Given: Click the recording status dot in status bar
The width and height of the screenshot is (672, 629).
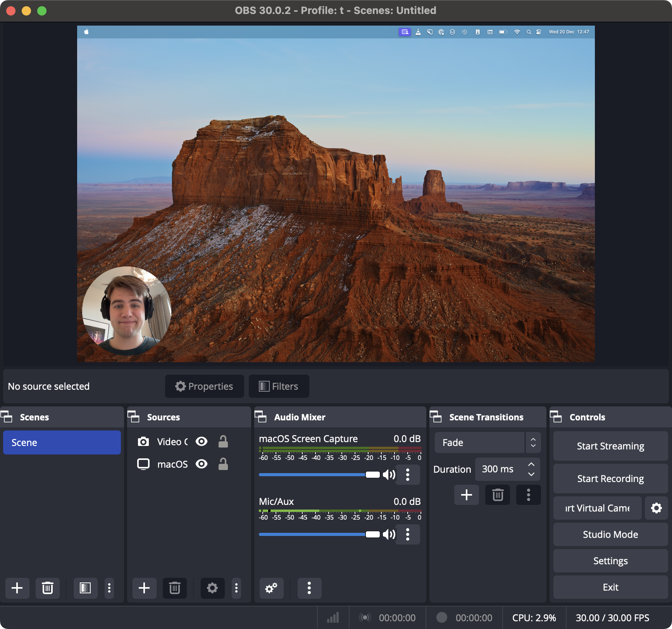Looking at the screenshot, I should (442, 617).
